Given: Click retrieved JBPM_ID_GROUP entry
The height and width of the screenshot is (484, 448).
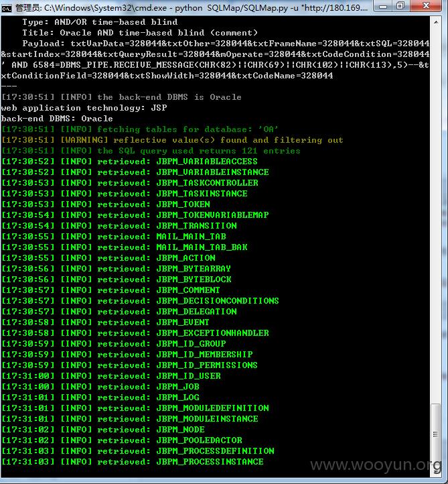Looking at the screenshot, I should pos(114,344).
